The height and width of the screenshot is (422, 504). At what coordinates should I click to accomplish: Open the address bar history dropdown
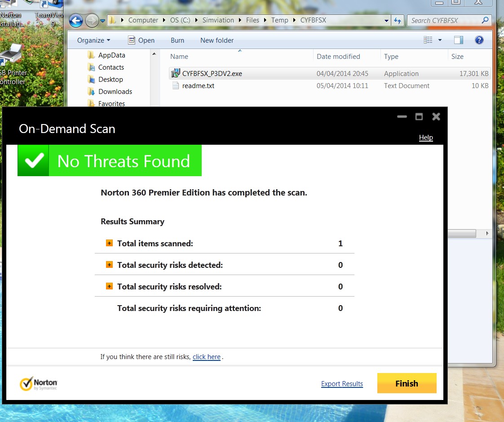[386, 21]
